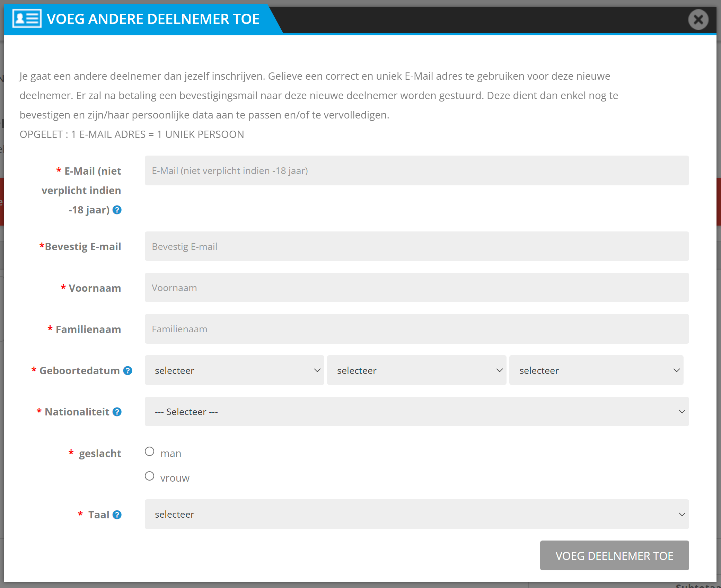
Task: Expand the Nationaliteit selection dropdown
Action: point(416,412)
